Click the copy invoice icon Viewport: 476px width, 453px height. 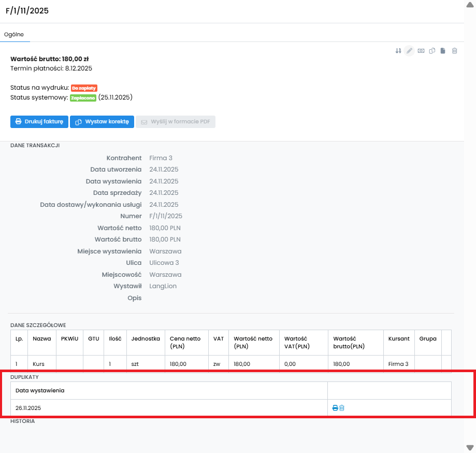pyautogui.click(x=432, y=51)
